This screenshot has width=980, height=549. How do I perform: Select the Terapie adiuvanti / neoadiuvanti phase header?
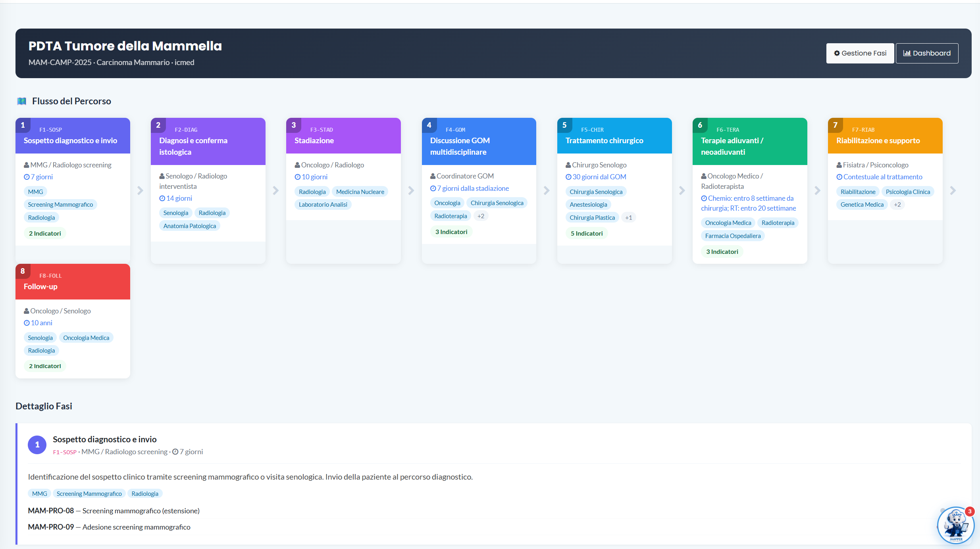pyautogui.click(x=750, y=141)
